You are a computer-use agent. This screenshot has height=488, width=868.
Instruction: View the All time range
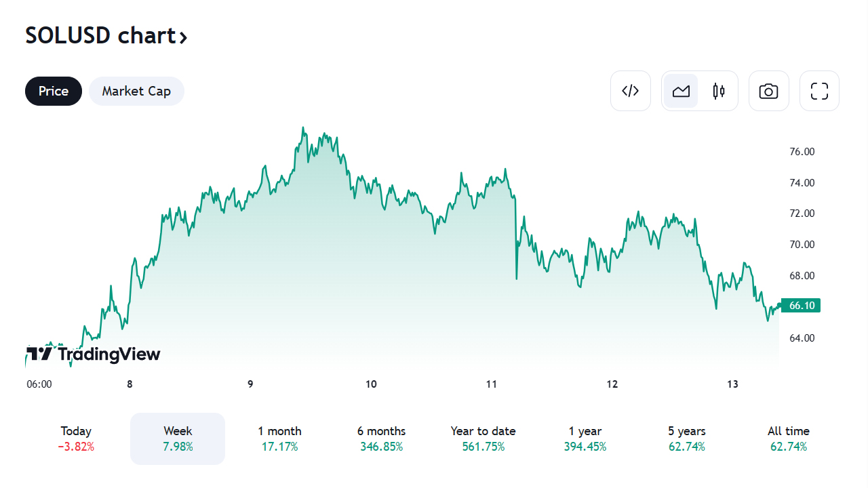(x=789, y=439)
